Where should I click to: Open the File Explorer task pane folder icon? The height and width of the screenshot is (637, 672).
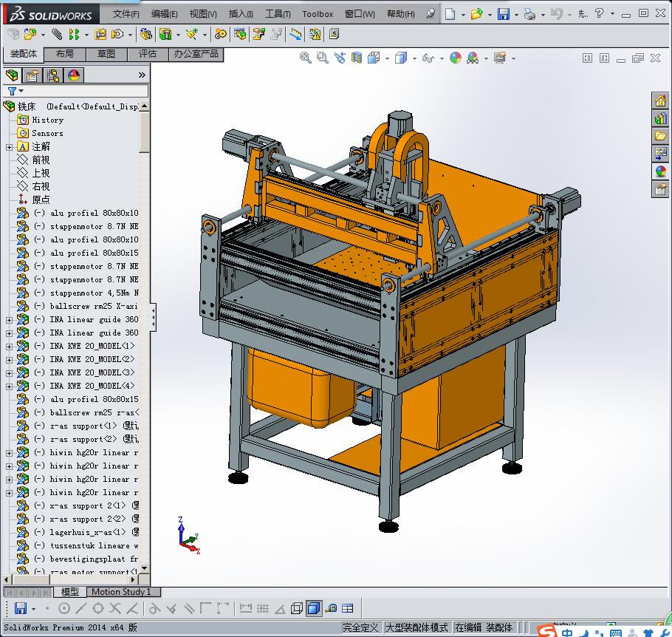[660, 136]
